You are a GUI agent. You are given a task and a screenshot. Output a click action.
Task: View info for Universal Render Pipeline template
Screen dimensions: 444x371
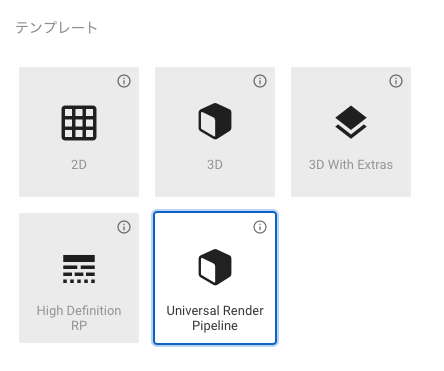pyautogui.click(x=260, y=227)
